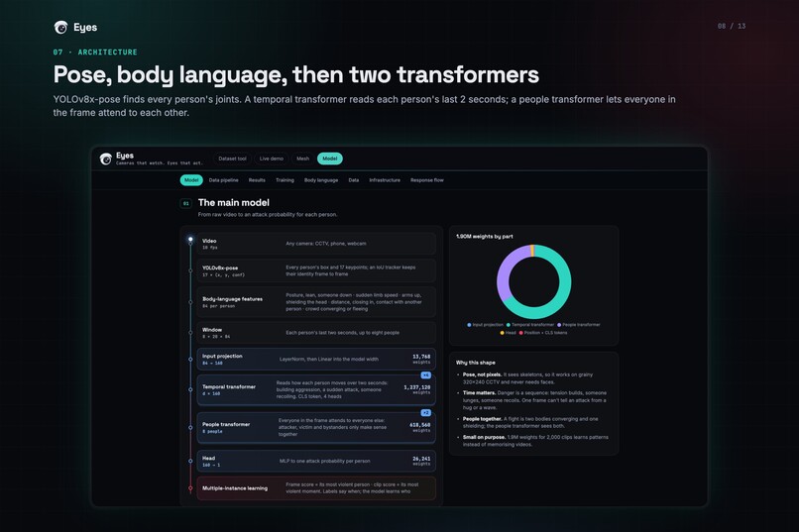Click the '26,241' weights value

(421, 459)
